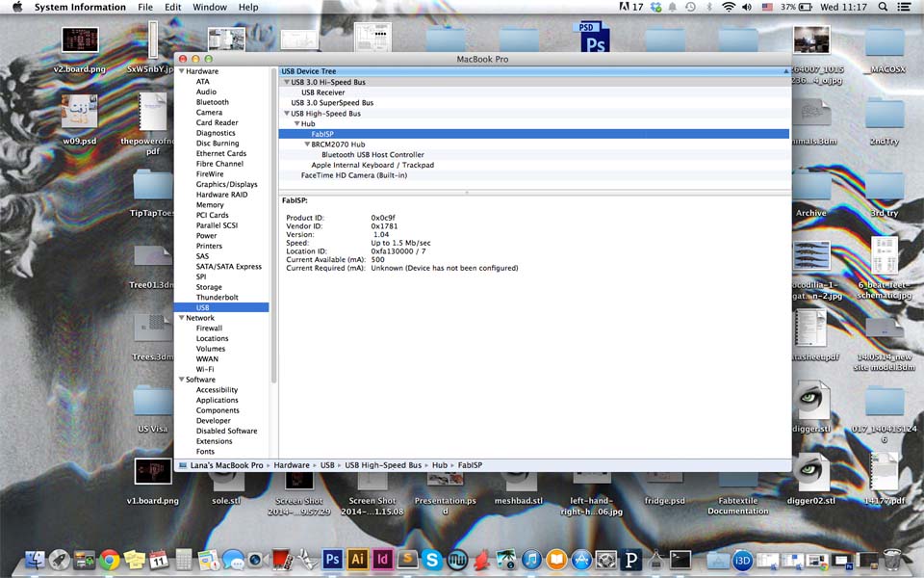
Task: Click the Dropbox menu bar icon
Action: [x=655, y=7]
